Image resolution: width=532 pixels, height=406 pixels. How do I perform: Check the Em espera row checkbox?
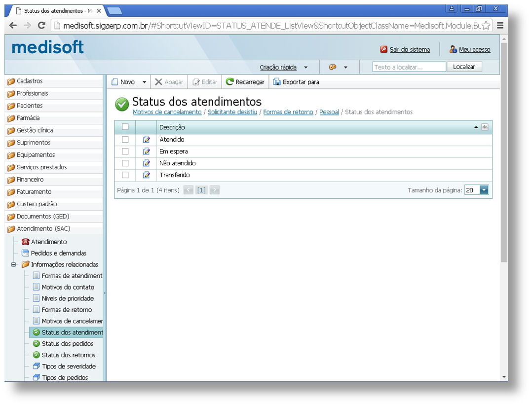pos(125,151)
